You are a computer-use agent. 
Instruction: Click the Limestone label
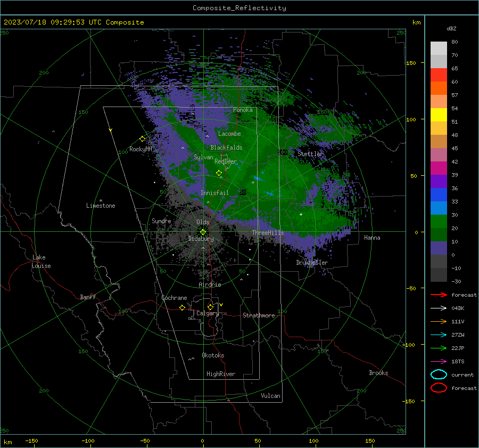click(101, 206)
